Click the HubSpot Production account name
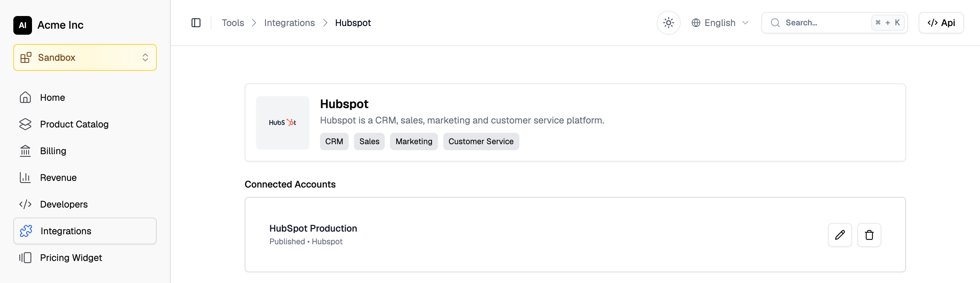The height and width of the screenshot is (283, 980). (313, 228)
